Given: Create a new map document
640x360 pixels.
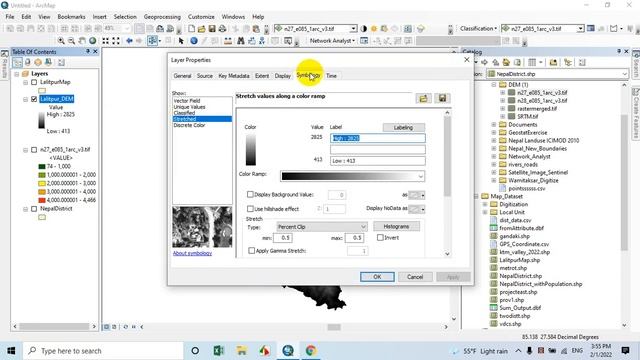Looking at the screenshot, I should [191, 29].
